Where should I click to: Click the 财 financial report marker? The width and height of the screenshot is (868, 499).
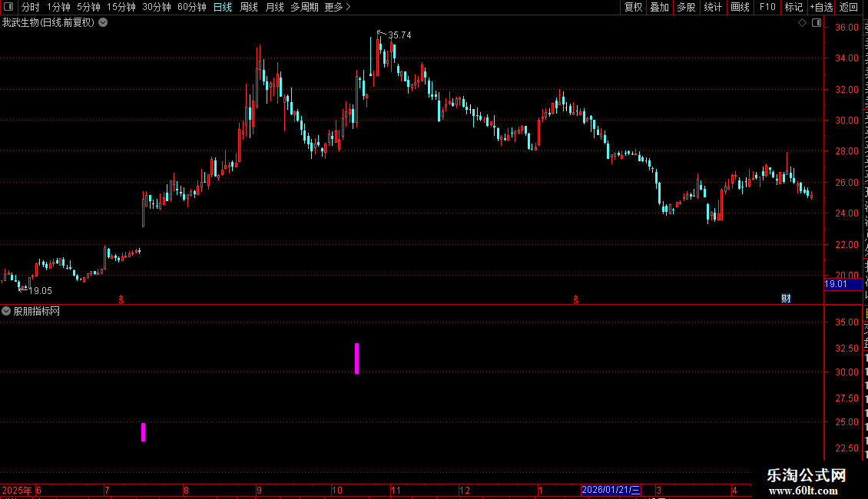786,299
